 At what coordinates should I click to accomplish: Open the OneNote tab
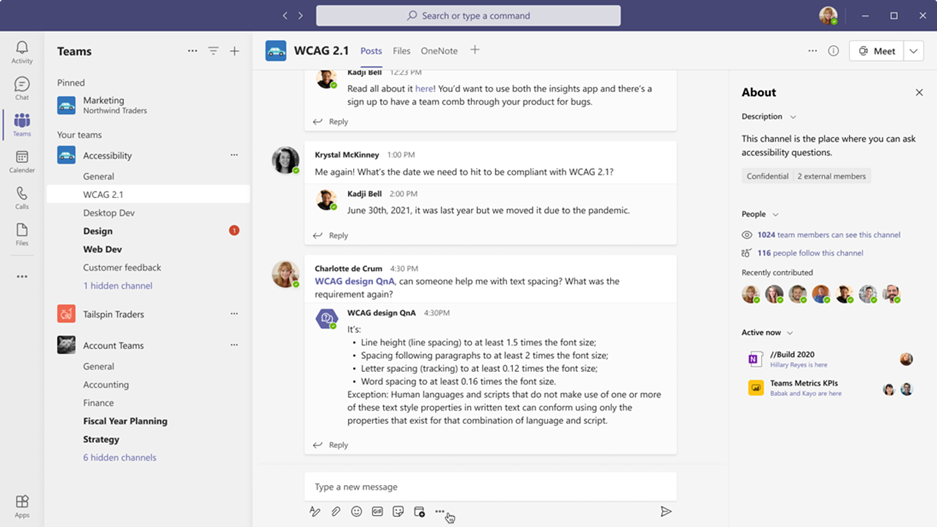tap(439, 51)
